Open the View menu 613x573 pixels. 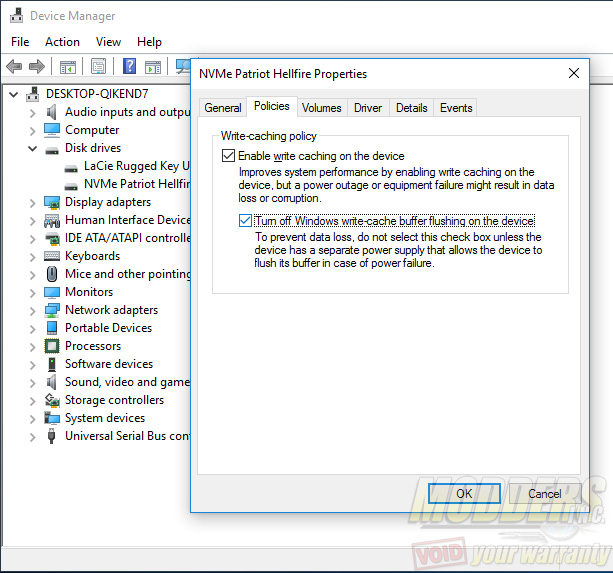pos(108,42)
